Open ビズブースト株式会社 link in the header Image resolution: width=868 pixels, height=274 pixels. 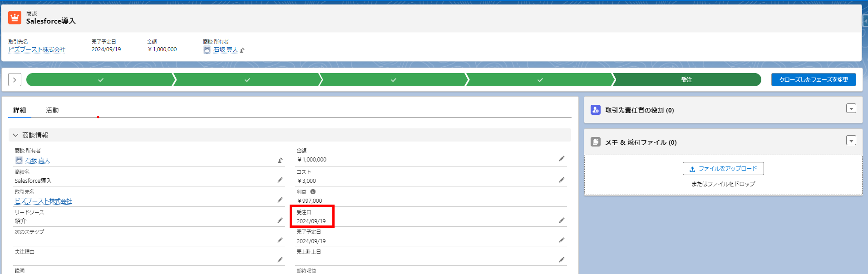[37, 49]
